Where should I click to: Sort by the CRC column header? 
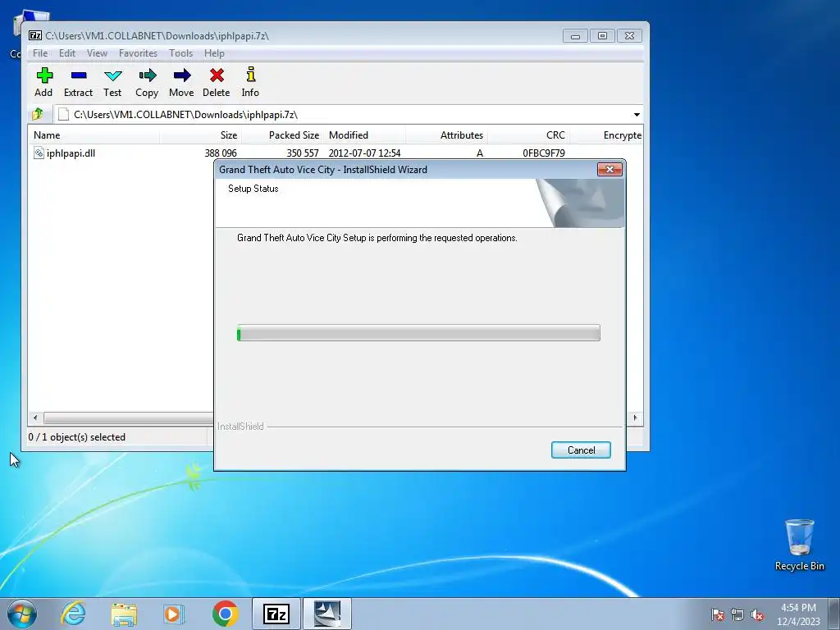(x=528, y=135)
